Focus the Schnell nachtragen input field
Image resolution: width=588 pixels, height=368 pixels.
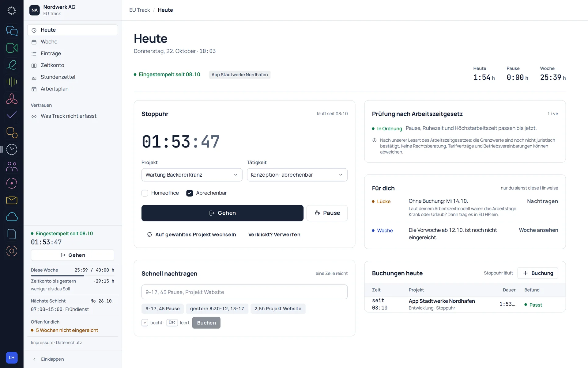(x=244, y=292)
